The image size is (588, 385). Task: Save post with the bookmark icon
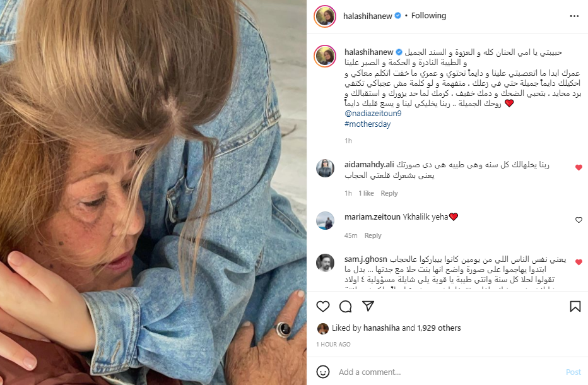pyautogui.click(x=575, y=306)
